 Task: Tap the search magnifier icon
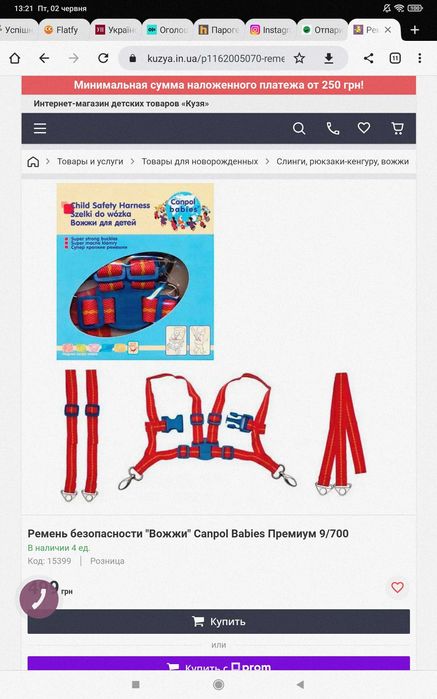click(x=299, y=128)
